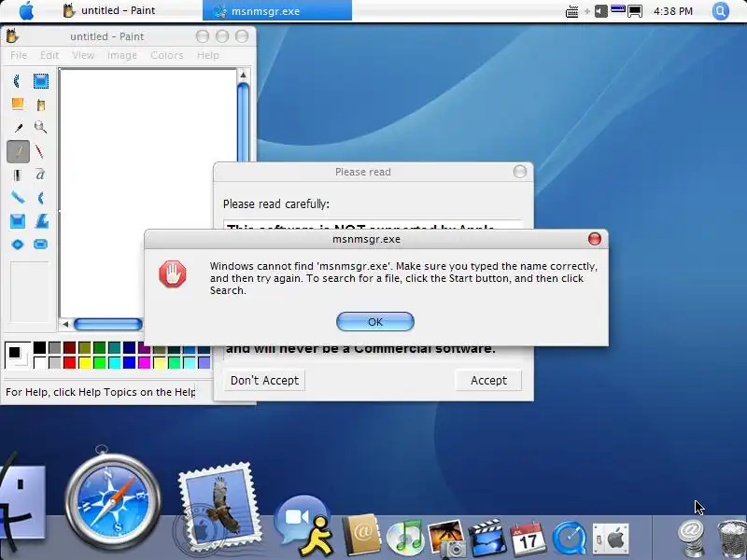Image resolution: width=747 pixels, height=560 pixels.
Task: Launch iMovie from the dock
Action: click(x=486, y=539)
